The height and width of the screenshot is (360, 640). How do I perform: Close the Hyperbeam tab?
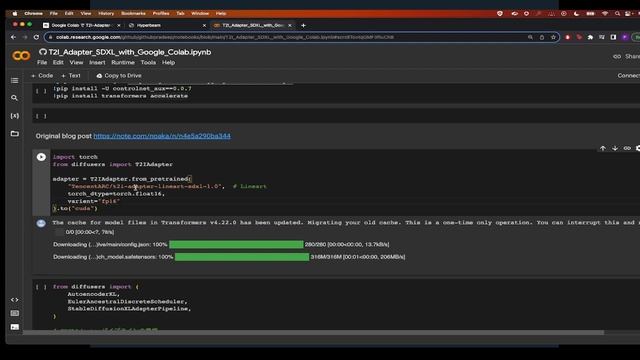click(204, 25)
